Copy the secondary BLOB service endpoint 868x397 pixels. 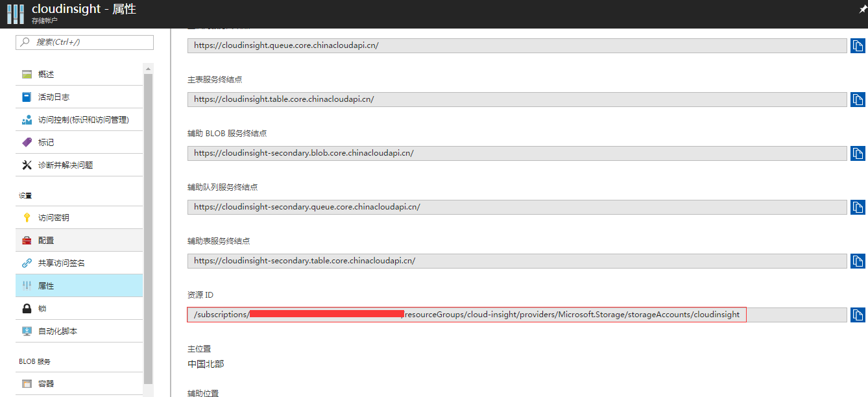[858, 153]
